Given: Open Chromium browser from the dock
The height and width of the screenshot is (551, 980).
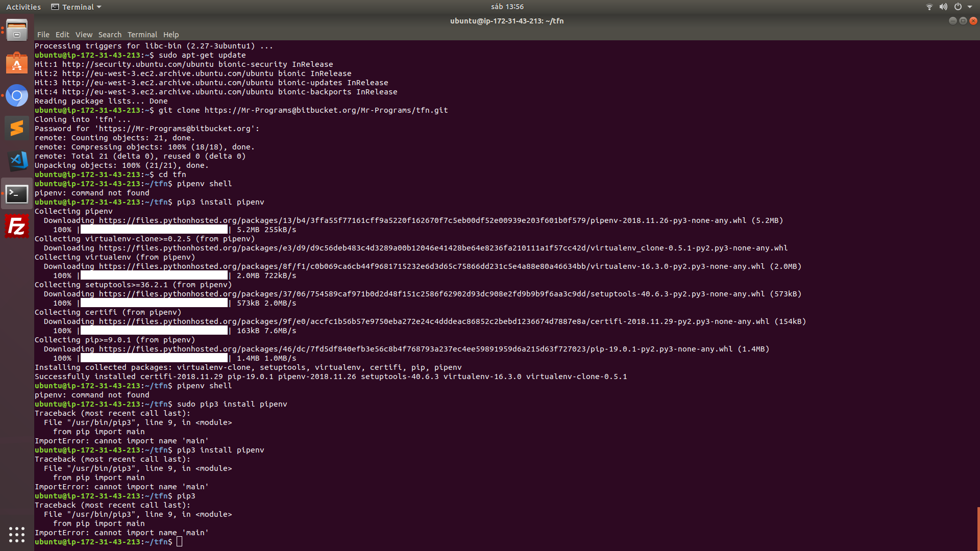Looking at the screenshot, I should click(x=17, y=95).
